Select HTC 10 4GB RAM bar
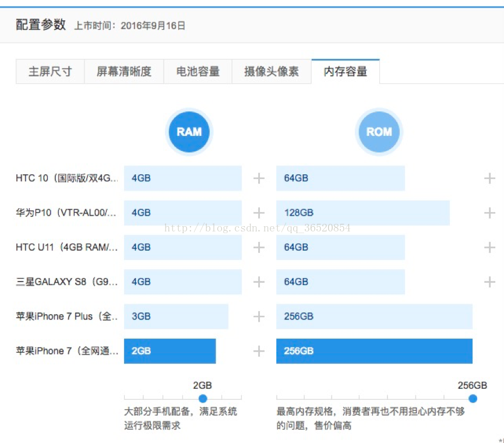The height and width of the screenshot is (443, 504). coord(183,178)
